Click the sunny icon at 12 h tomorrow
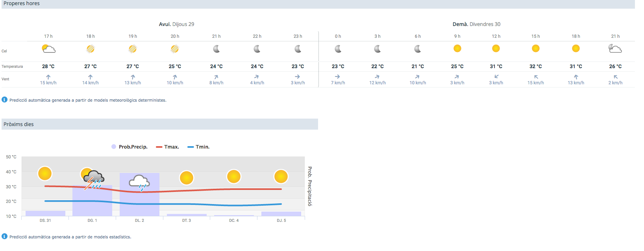The height and width of the screenshot is (251, 644). (496, 48)
